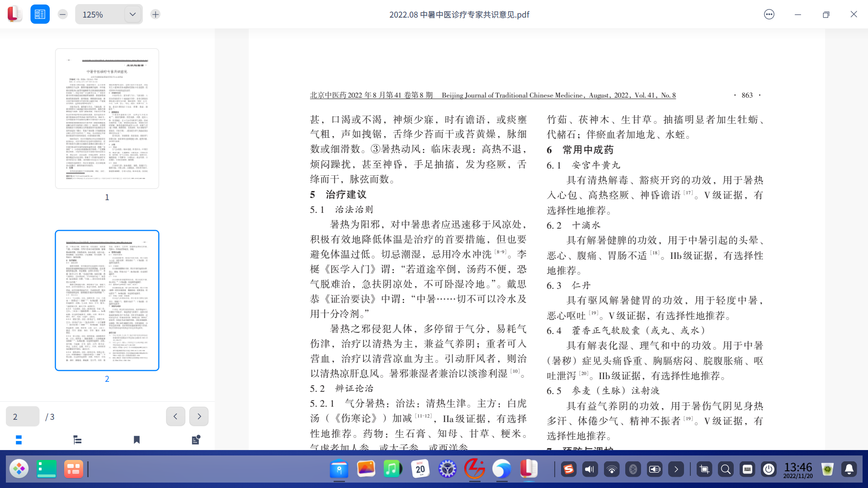Image resolution: width=868 pixels, height=488 pixels.
Task: Show the page thumbnails panel
Action: tap(19, 440)
